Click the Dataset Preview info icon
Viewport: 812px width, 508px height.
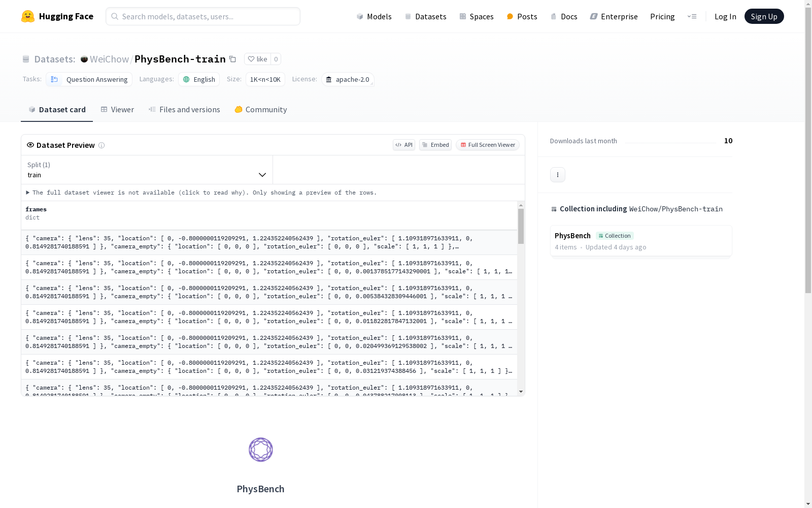101,145
